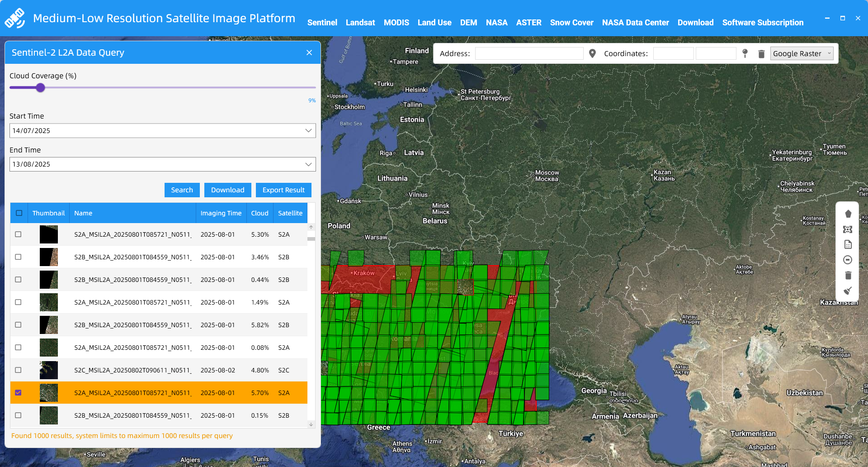Open the NASA Data Center menu

636,23
